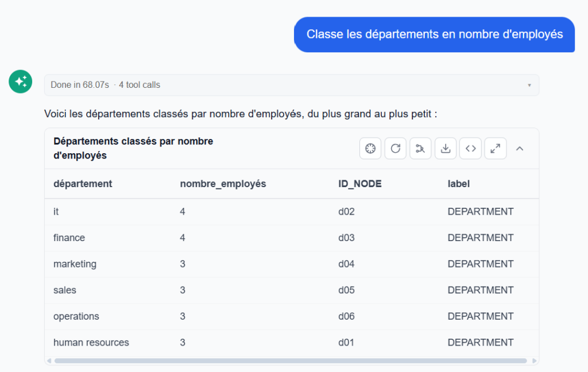Image resolution: width=588 pixels, height=372 pixels.
Task: Click the DEPARTMENT label in human resources row
Action: click(x=481, y=342)
